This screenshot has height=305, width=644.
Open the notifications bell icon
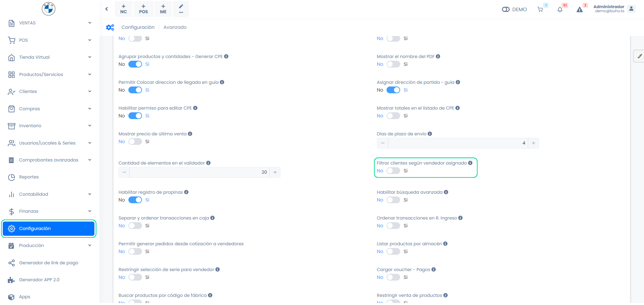click(x=560, y=9)
